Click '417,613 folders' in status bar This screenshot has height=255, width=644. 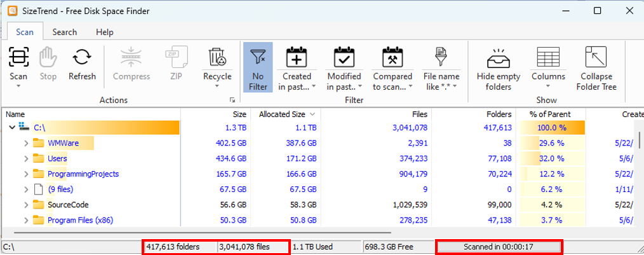(x=173, y=247)
